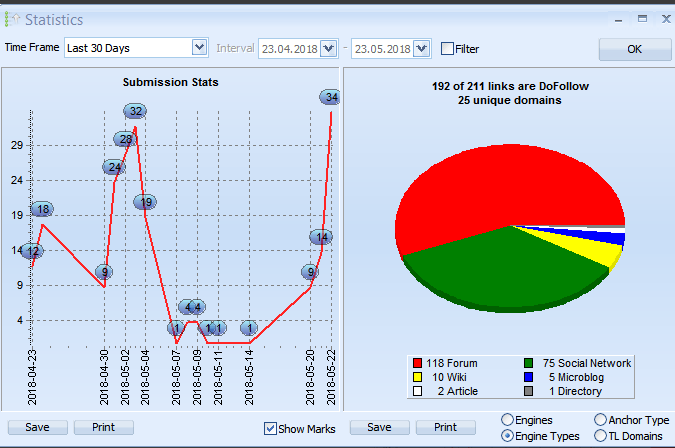
Task: Select the Anchor Type radio option
Action: click(600, 420)
